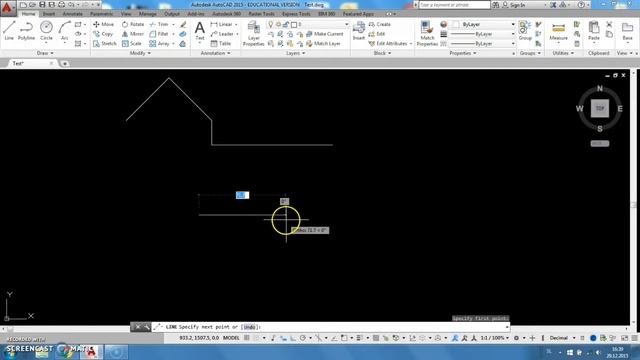Select the Polyline tool
Viewport: 640px width, 360px height.
(x=26, y=31)
